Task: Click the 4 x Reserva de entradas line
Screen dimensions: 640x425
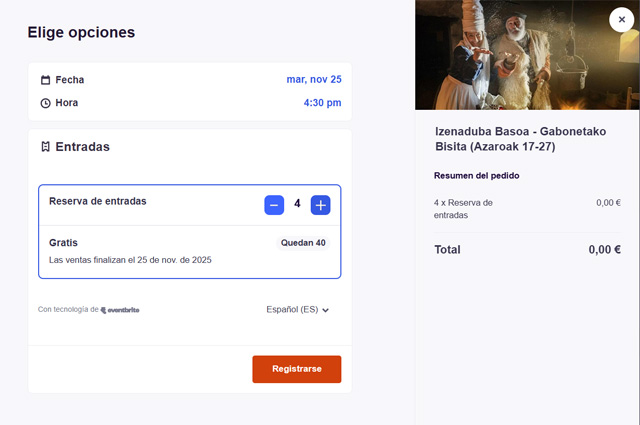Action: 464,208
